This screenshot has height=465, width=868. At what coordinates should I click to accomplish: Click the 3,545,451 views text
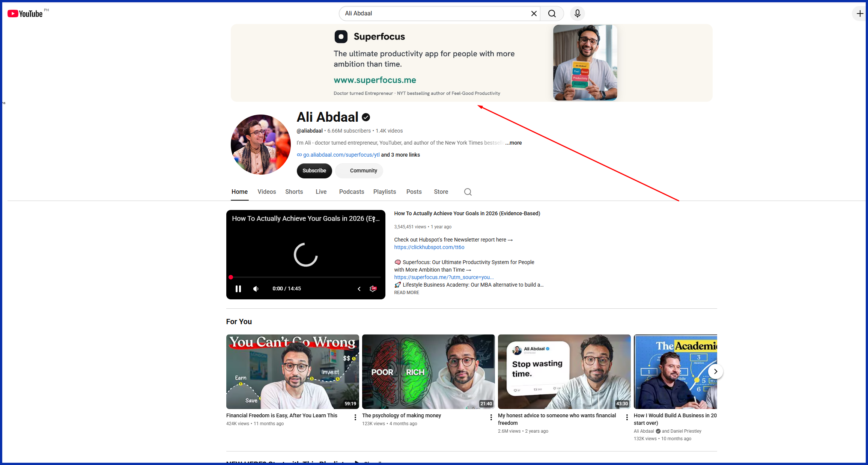410,227
